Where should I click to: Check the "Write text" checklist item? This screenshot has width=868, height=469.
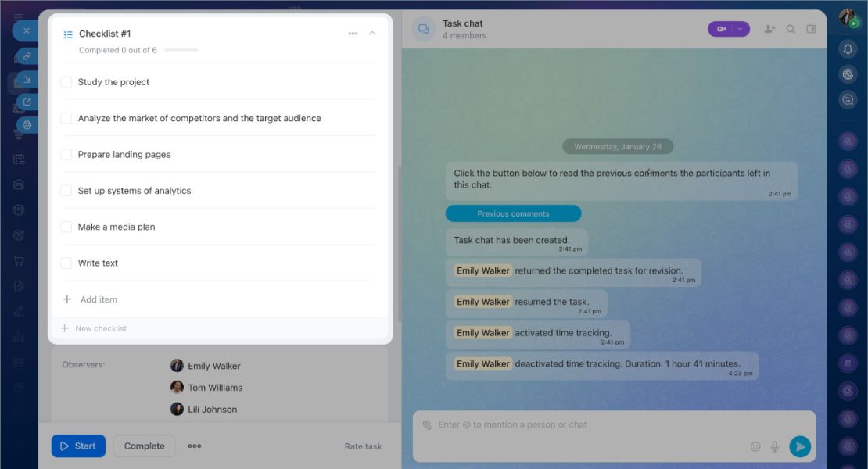(x=66, y=263)
